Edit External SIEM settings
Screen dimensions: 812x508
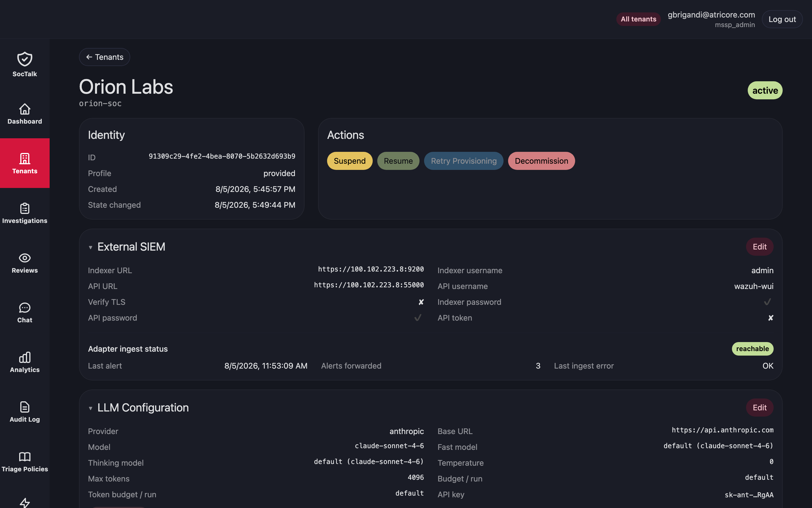[760, 247]
